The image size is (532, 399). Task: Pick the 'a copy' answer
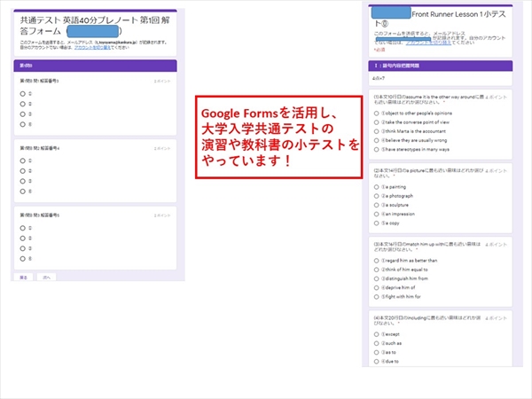376,223
